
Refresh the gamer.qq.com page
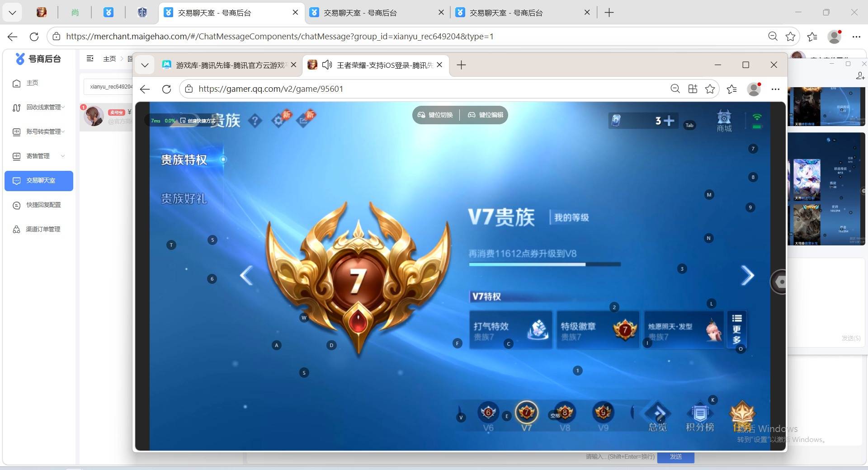click(x=166, y=89)
